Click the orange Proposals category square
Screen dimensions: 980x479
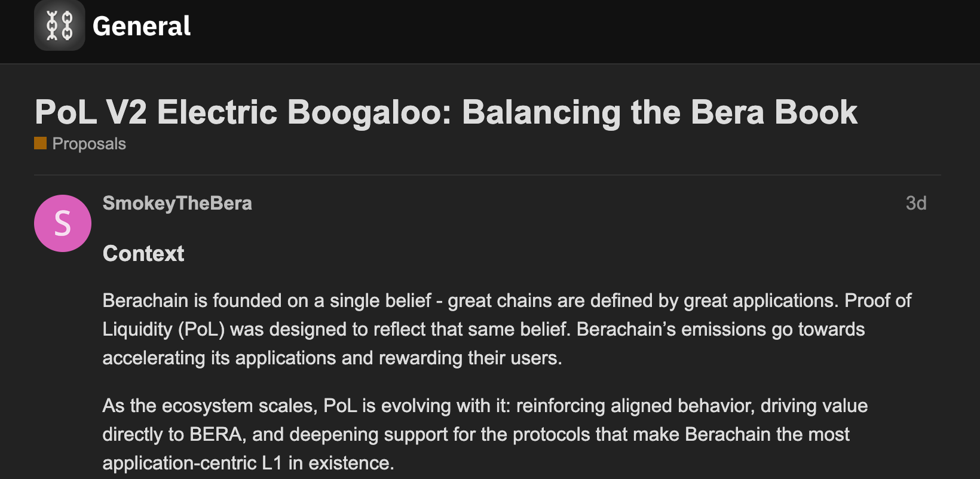40,143
